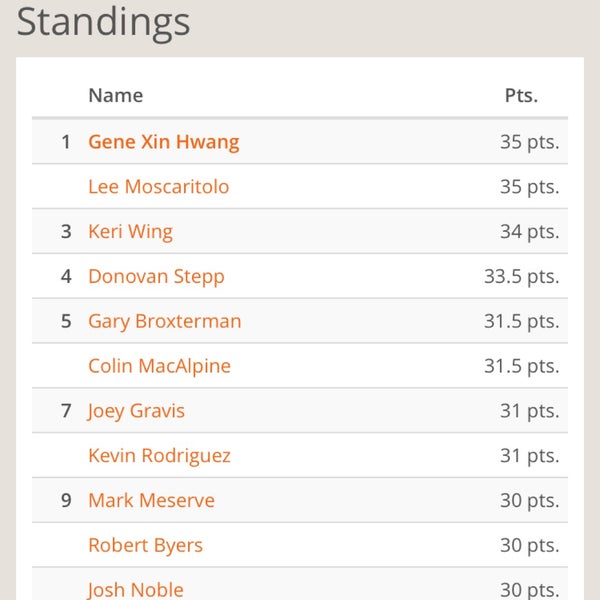Click the Standings page heading

click(103, 22)
